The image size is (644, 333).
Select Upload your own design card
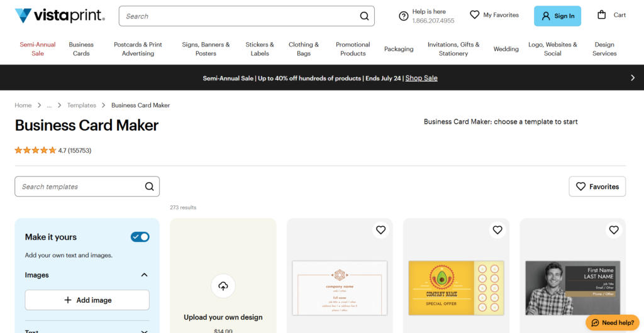coord(223,276)
